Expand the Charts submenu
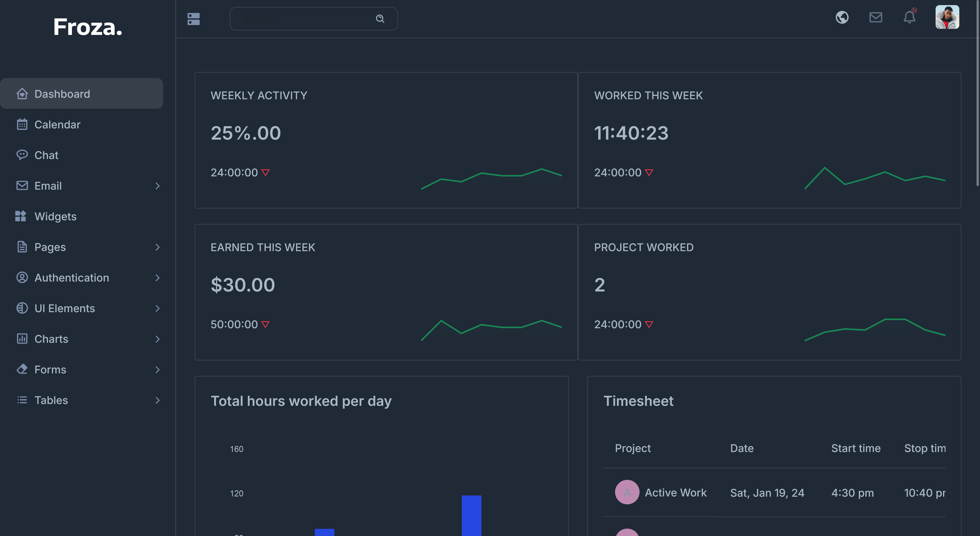The width and height of the screenshot is (980, 536). click(157, 339)
